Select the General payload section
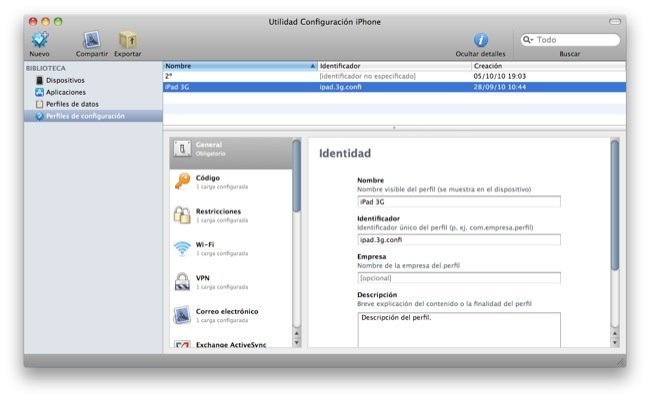The width and height of the screenshot is (650, 400). [x=182, y=148]
